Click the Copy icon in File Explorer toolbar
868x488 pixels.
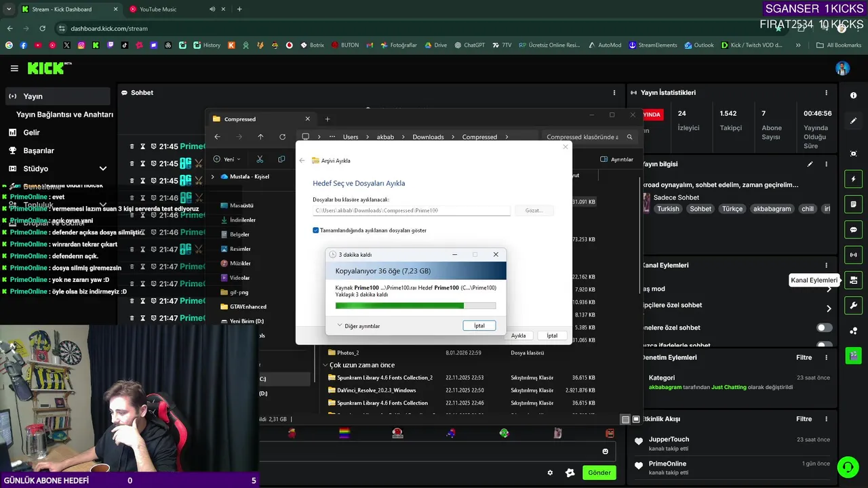coord(281,159)
